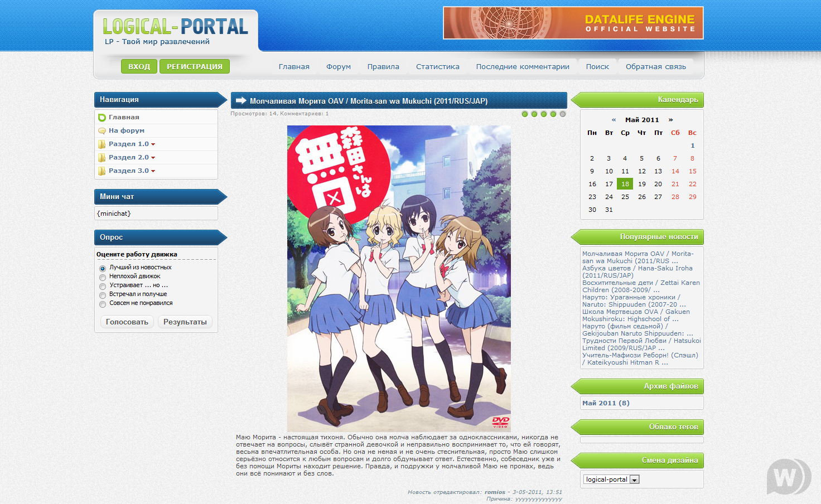This screenshot has width=821, height=504.
Task: Expand the Раздел 3.0 dropdown arrow
Action: pyautogui.click(x=153, y=171)
